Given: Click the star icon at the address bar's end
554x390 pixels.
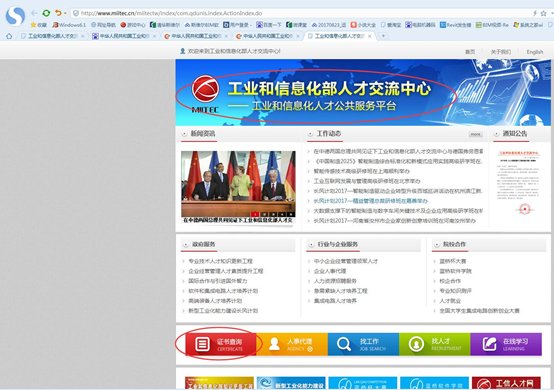Looking at the screenshot, I should coord(544,13).
